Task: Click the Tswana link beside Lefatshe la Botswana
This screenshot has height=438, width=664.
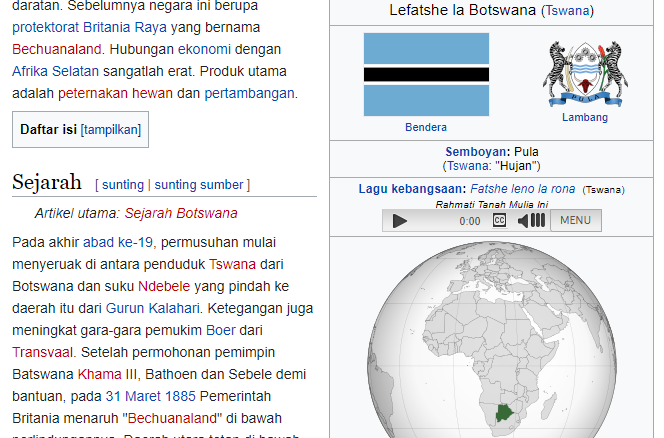Action: coord(567,10)
